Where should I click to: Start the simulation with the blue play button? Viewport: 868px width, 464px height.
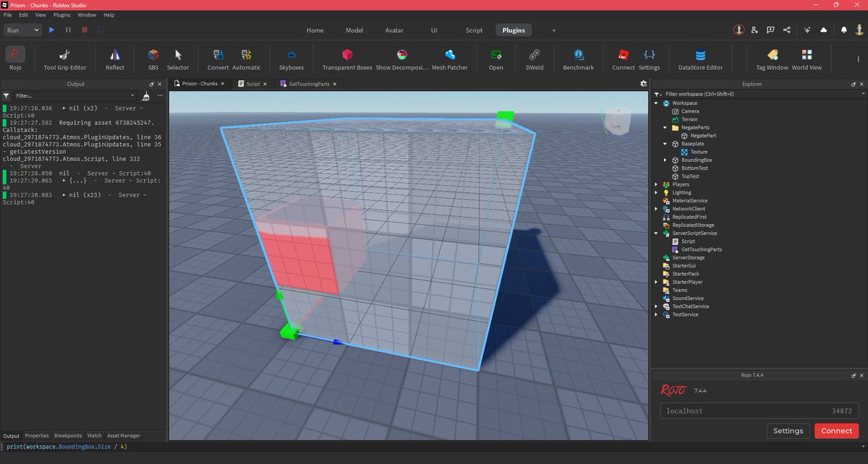click(51, 30)
